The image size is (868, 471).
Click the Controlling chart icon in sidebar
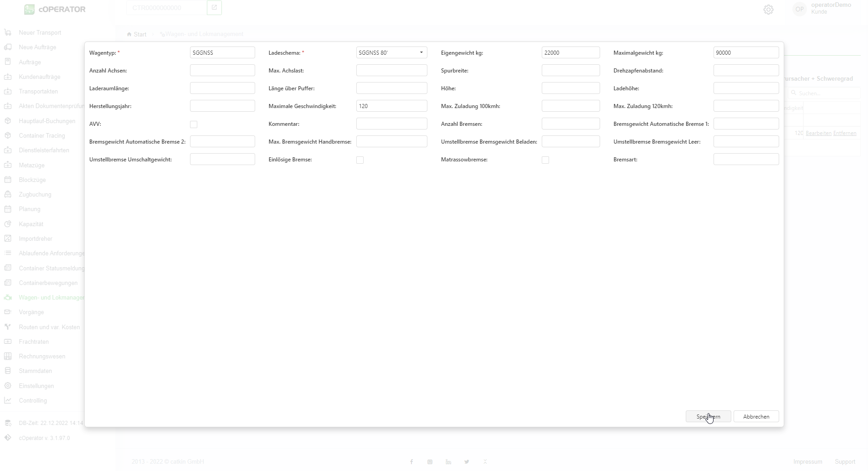[8, 400]
